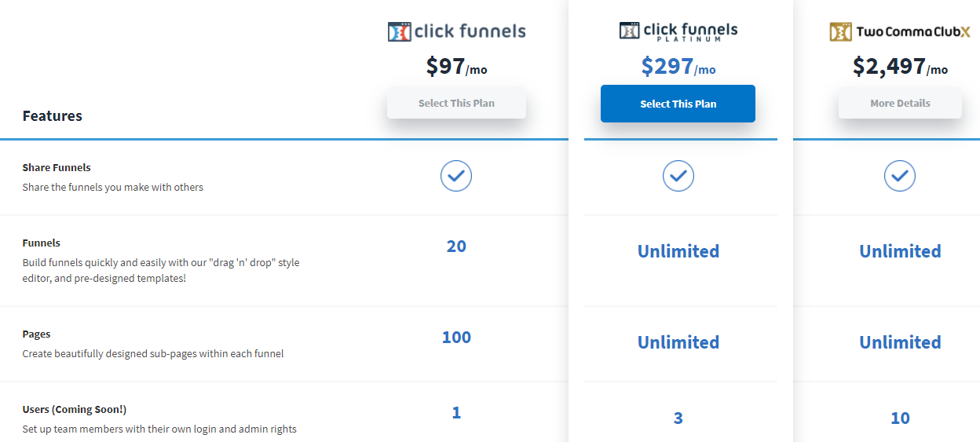Click Share Funnels checkmark under $97 plan
Image resolution: width=980 pixels, height=442 pixels.
tap(456, 176)
